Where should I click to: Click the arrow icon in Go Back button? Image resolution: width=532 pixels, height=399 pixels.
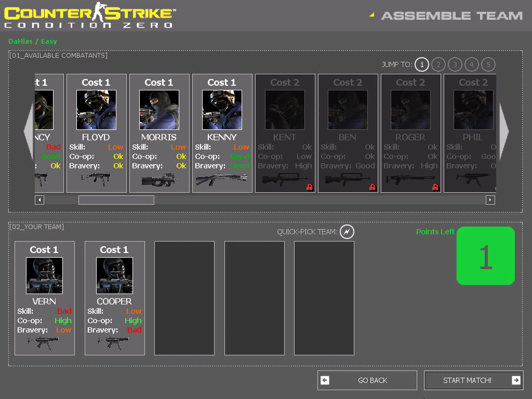pos(325,380)
